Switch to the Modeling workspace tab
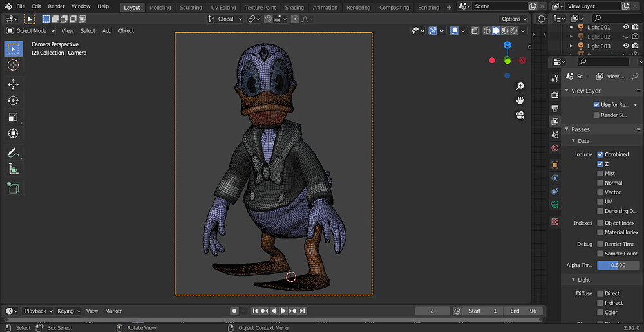The height and width of the screenshot is (332, 644). (x=160, y=7)
